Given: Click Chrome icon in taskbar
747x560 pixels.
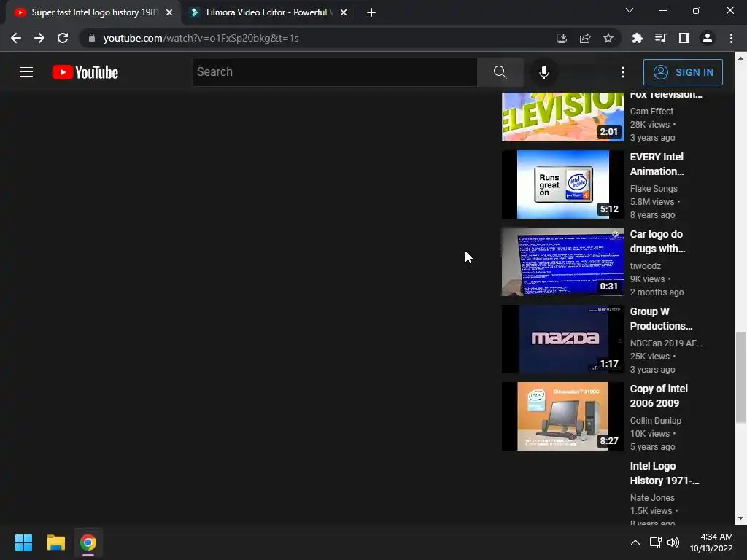Looking at the screenshot, I should tap(88, 542).
